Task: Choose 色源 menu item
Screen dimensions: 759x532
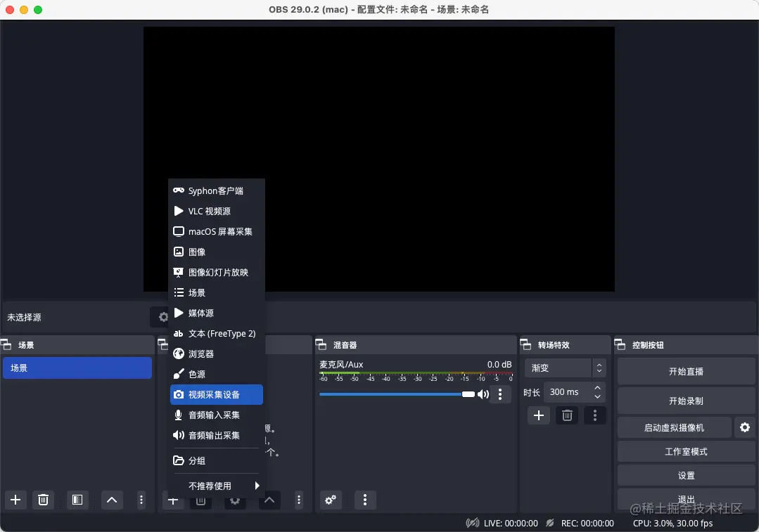Action: [x=217, y=374]
